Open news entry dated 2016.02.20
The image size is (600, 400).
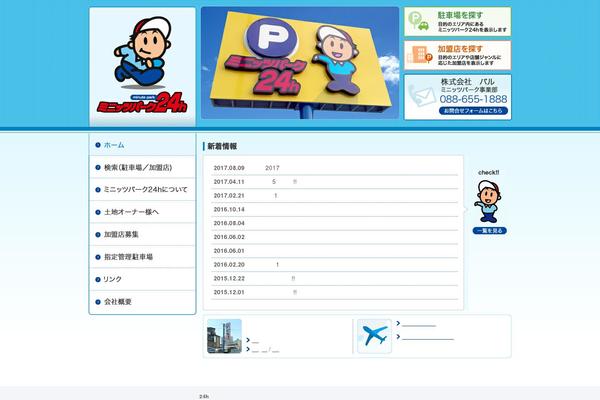[334, 264]
